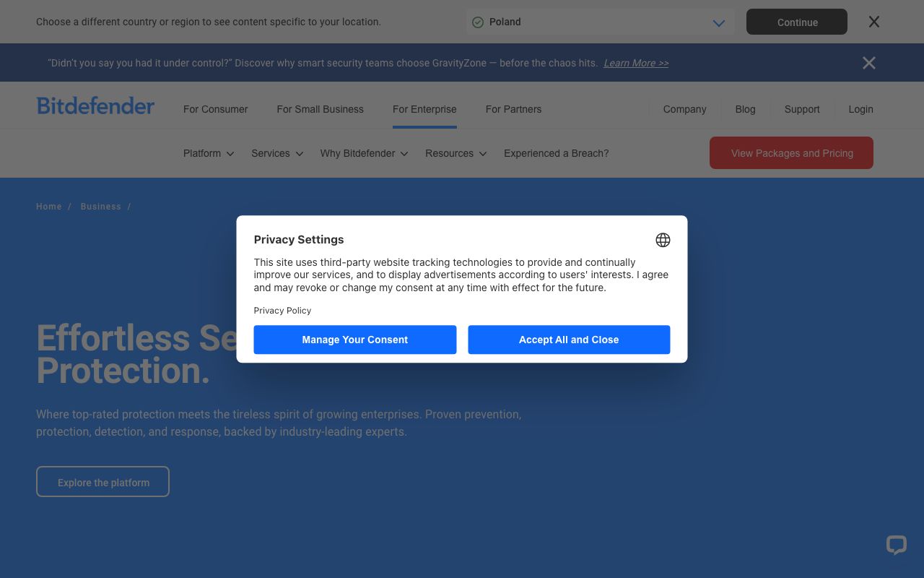Click Accept All and Close button

pyautogui.click(x=569, y=340)
